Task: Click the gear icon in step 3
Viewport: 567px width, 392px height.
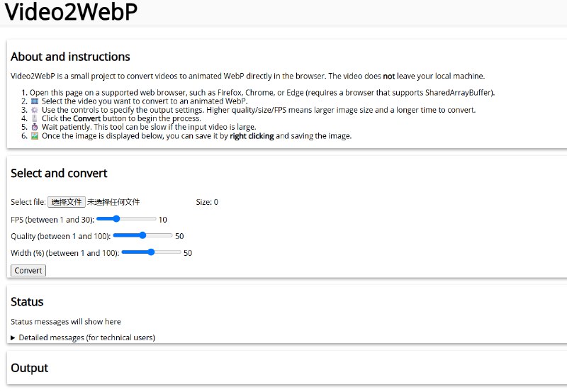Action: [35, 110]
